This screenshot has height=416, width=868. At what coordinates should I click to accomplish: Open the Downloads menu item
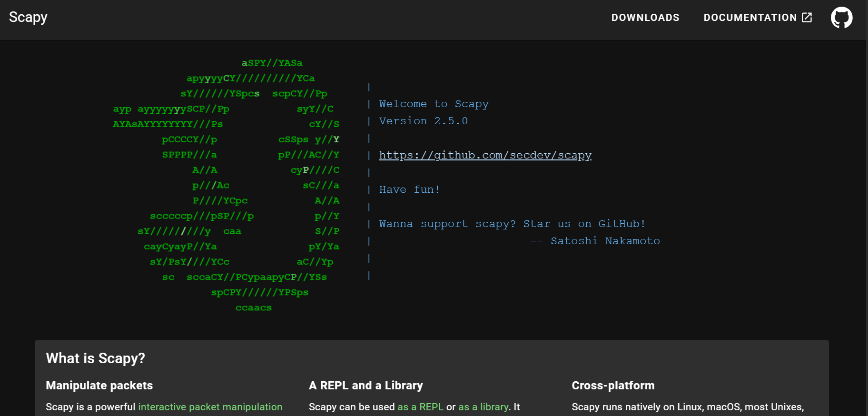(645, 18)
